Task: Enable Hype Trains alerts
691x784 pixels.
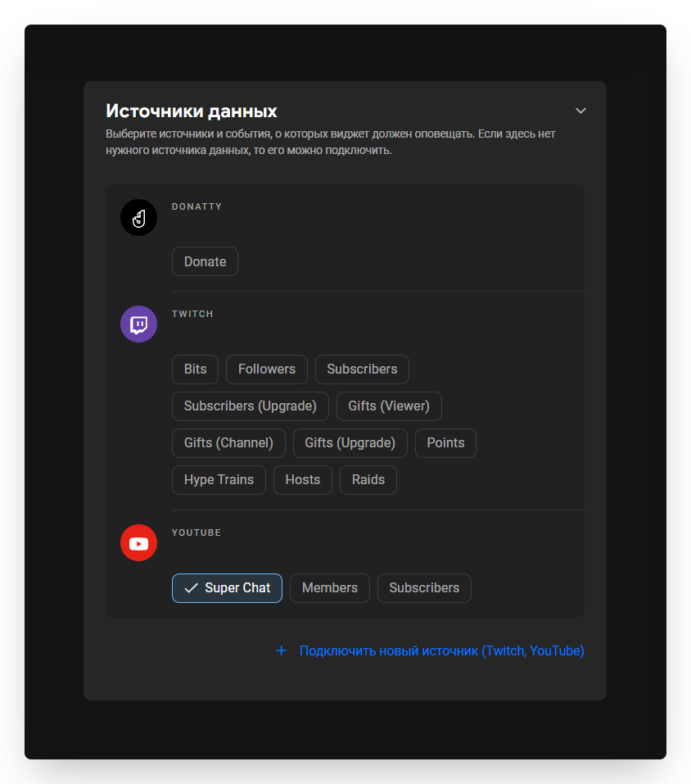Action: [x=219, y=480]
